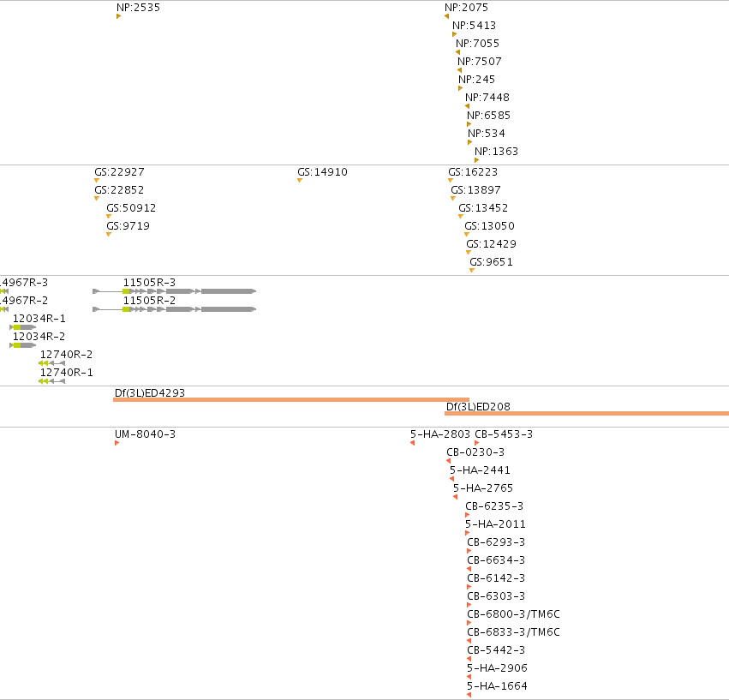Click the orange triangle marker under NP:2535
The width and height of the screenshot is (729, 700).
pyautogui.click(x=118, y=16)
